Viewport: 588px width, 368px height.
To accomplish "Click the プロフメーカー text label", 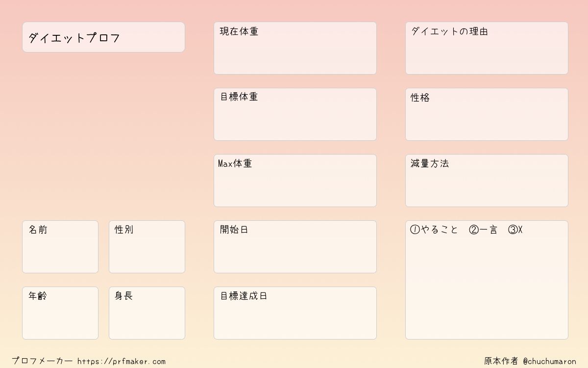I will [42, 361].
